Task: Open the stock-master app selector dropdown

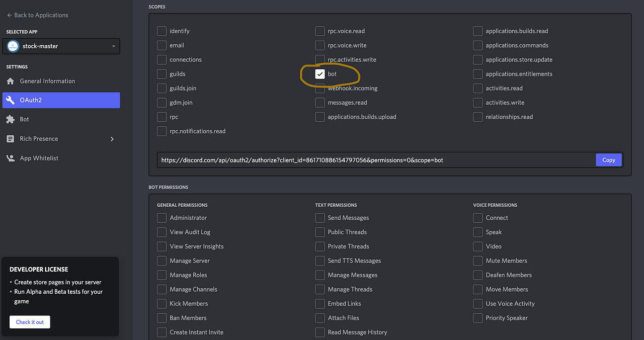Action: (x=61, y=46)
